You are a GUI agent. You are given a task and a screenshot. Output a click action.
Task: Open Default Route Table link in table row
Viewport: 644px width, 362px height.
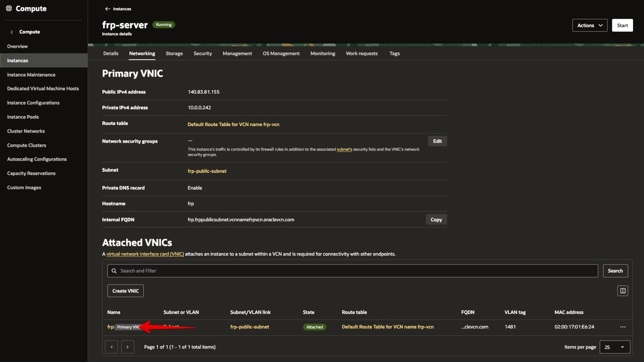point(388,327)
